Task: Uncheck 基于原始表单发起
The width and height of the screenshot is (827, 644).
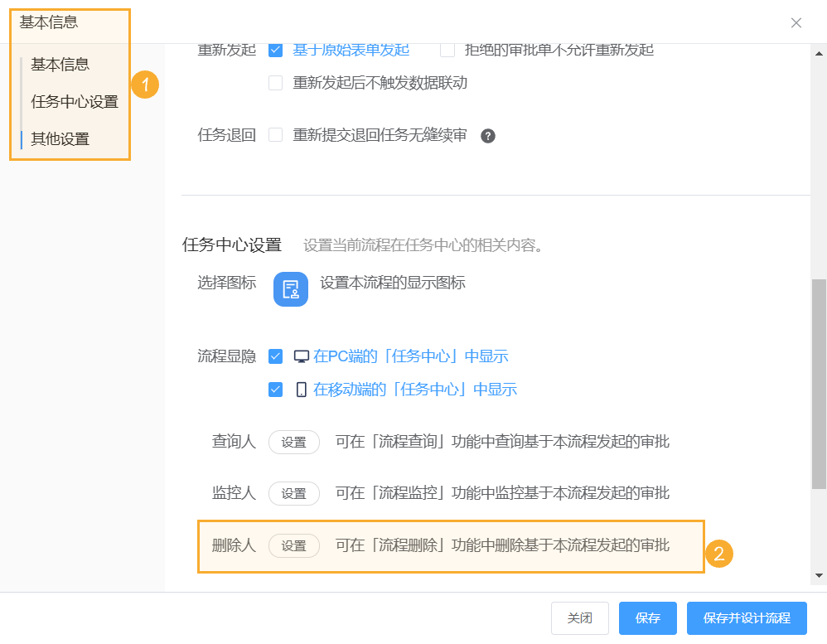Action: pyautogui.click(x=275, y=50)
